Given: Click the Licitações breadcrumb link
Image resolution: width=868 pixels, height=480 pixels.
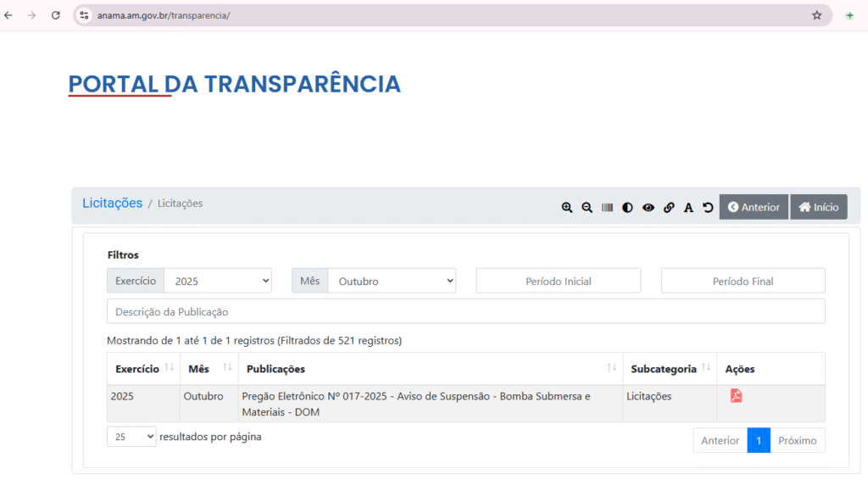Looking at the screenshot, I should [x=112, y=204].
